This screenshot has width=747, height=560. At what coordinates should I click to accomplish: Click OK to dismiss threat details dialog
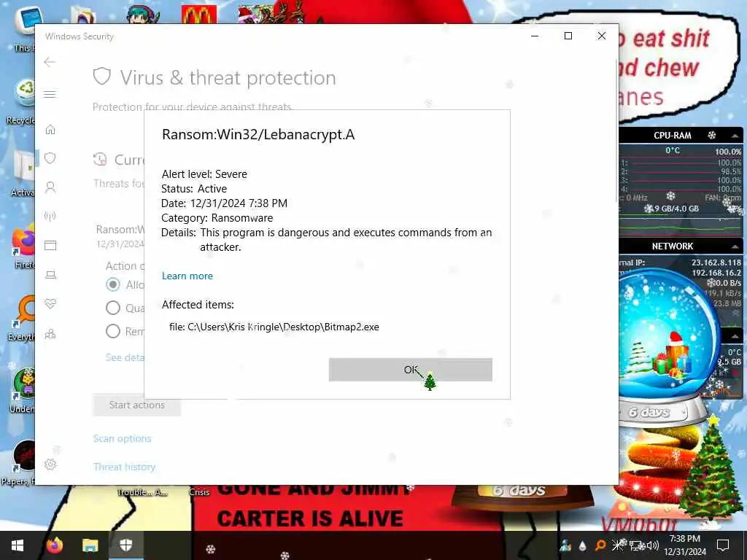pyautogui.click(x=410, y=370)
